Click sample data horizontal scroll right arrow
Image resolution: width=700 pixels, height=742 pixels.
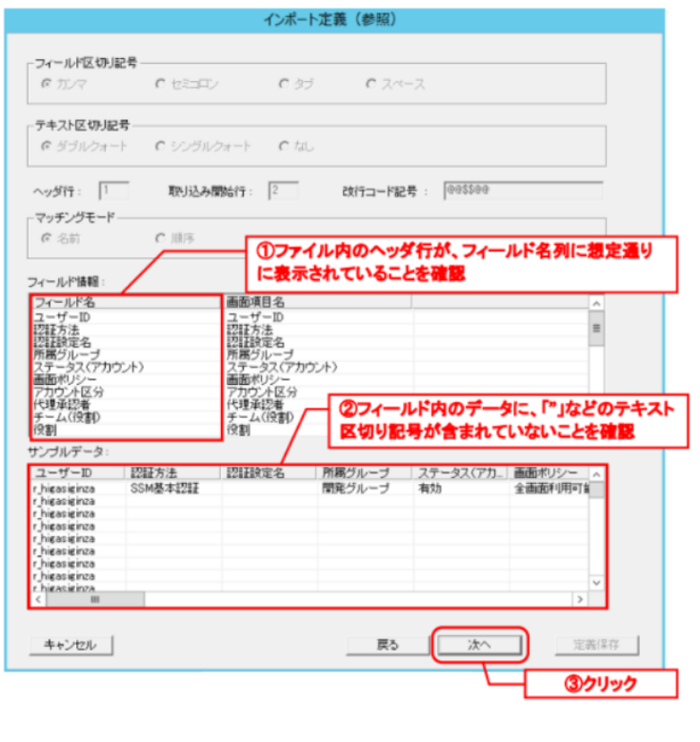click(580, 599)
